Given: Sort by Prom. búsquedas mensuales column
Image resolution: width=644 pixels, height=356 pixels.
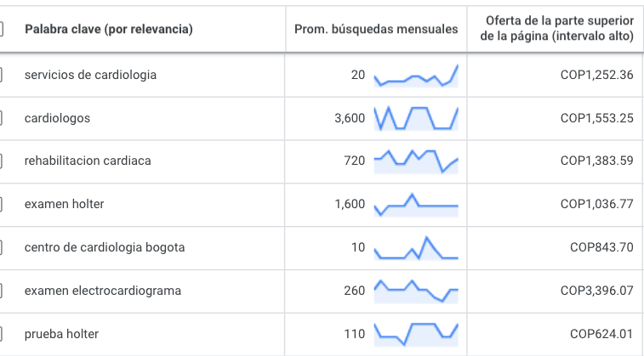Looking at the screenshot, I should [376, 29].
